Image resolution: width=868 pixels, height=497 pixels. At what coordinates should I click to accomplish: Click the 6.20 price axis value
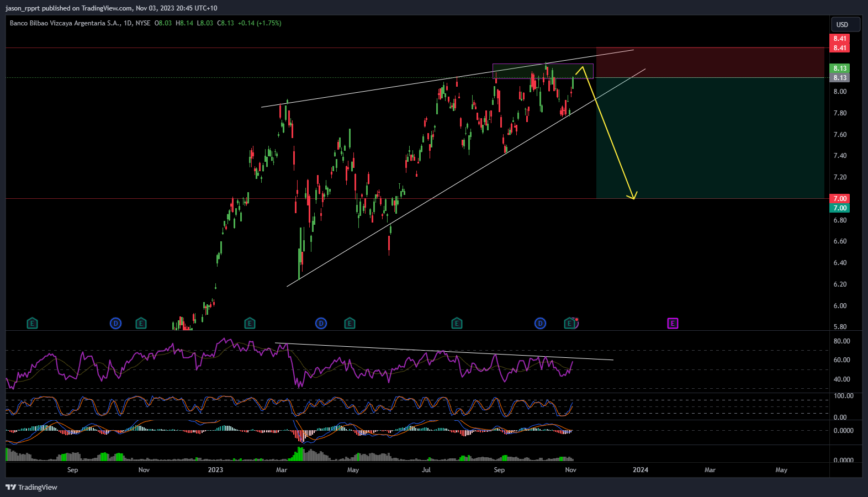point(840,284)
